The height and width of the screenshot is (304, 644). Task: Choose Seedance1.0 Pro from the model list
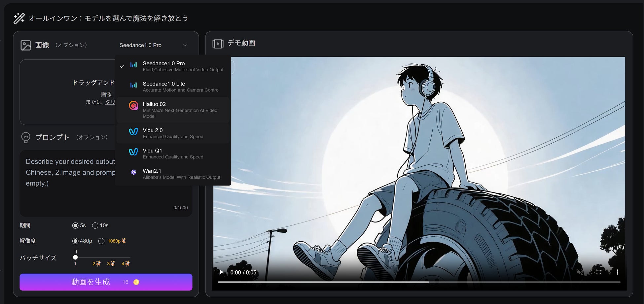coord(173,66)
